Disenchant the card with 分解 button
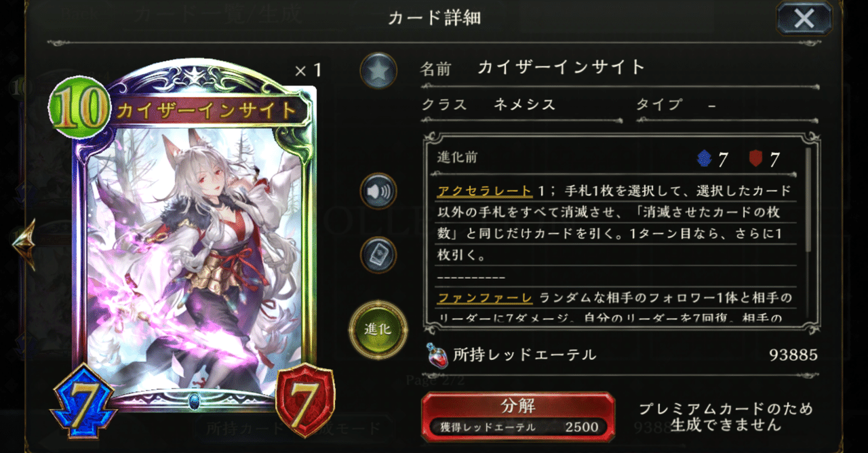This screenshot has height=453, width=868. pyautogui.click(x=518, y=416)
